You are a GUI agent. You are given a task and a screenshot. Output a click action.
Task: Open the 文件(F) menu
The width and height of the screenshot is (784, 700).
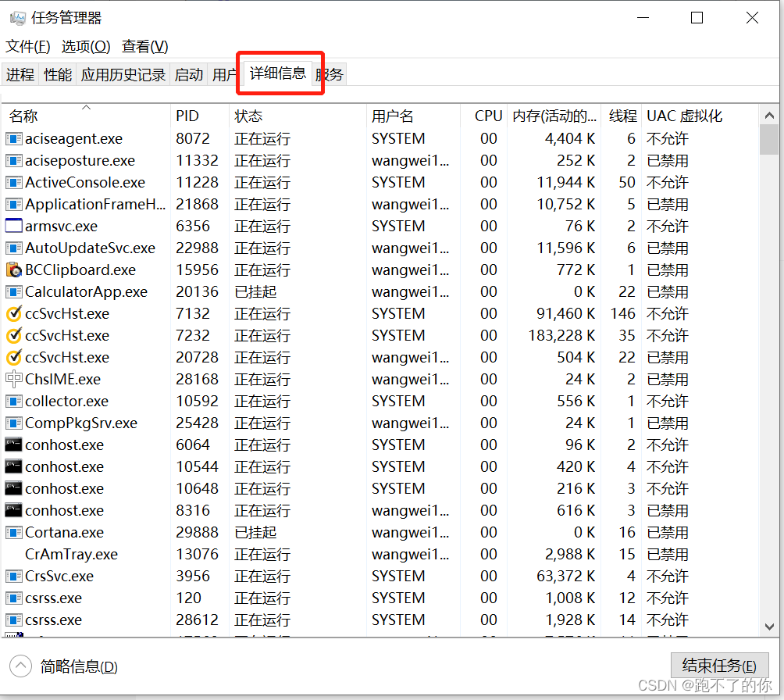tap(28, 47)
